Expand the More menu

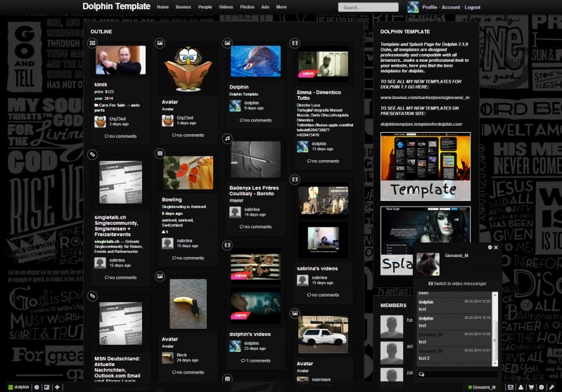[281, 7]
